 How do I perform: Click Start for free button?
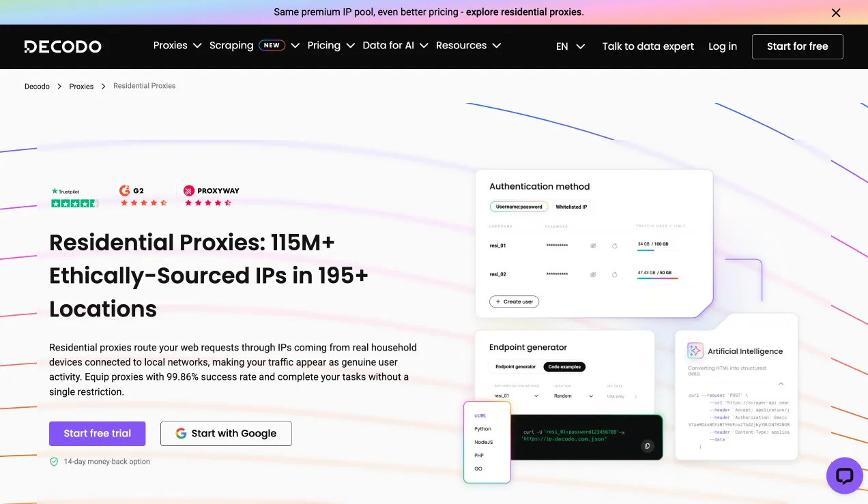tap(797, 46)
